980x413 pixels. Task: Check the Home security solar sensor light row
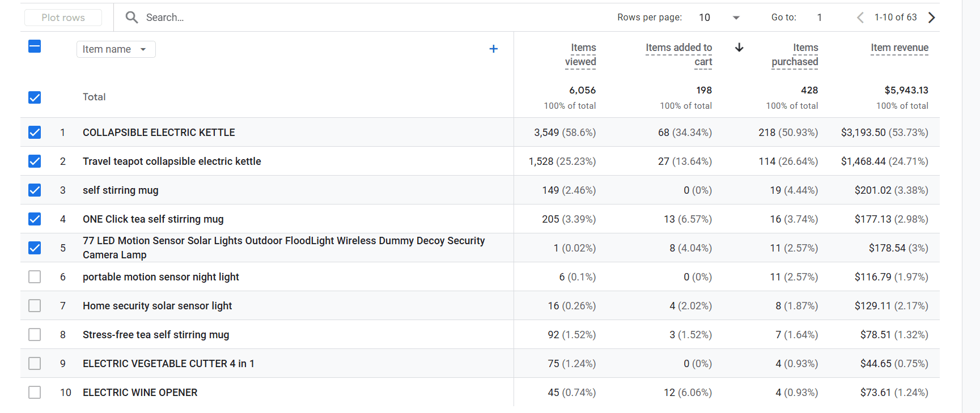pyautogui.click(x=35, y=306)
